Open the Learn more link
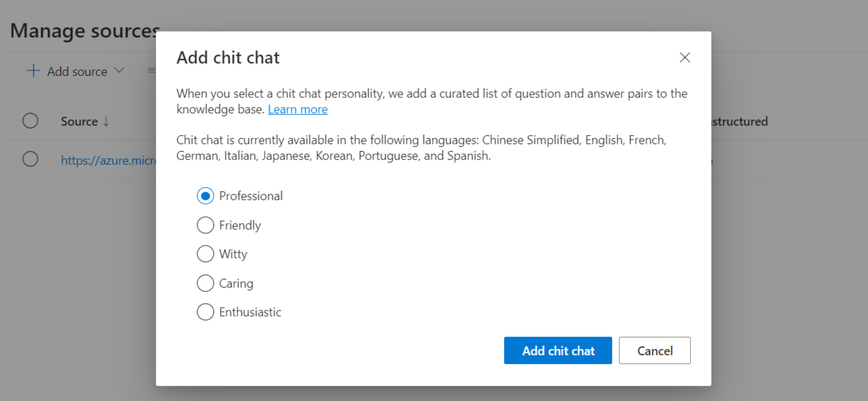The height and width of the screenshot is (401, 868). (x=297, y=109)
